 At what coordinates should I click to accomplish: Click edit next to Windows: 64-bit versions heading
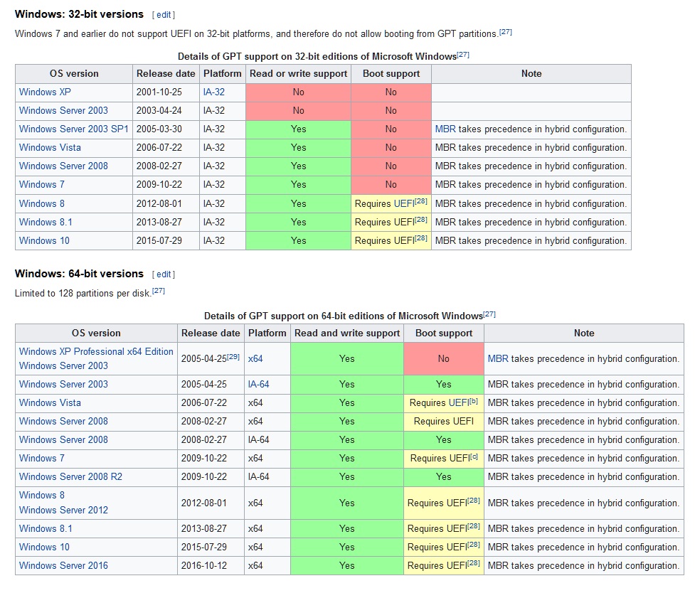coord(164,274)
